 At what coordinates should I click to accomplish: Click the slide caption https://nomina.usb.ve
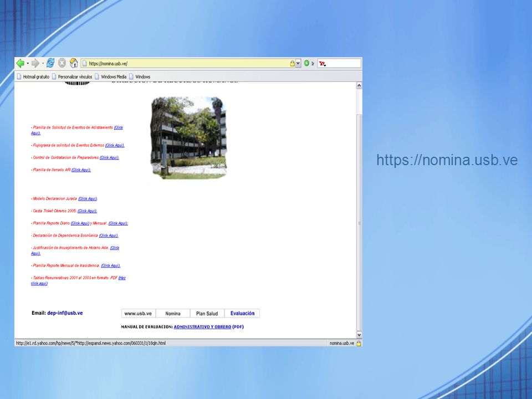447,160
